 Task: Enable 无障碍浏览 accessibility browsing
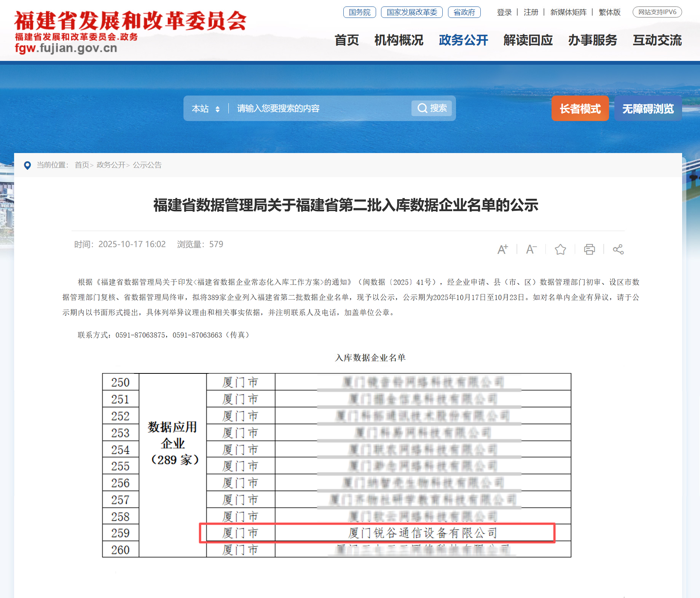pos(648,108)
